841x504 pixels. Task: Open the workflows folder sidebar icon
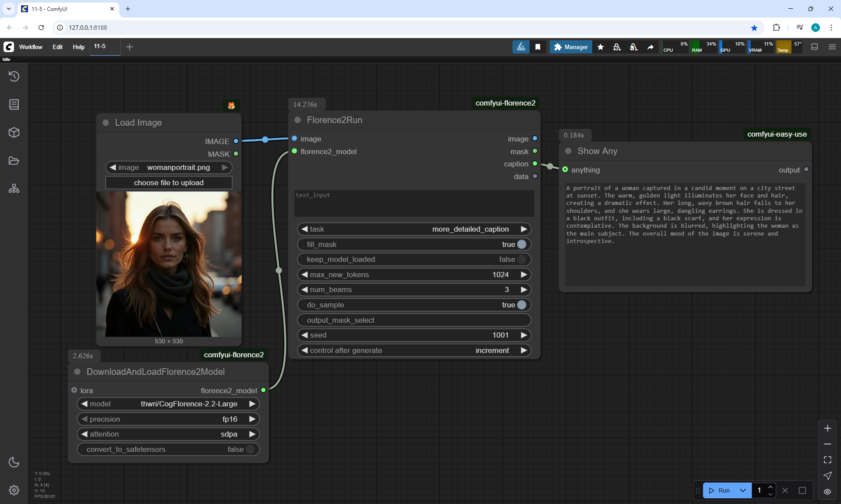(x=14, y=161)
